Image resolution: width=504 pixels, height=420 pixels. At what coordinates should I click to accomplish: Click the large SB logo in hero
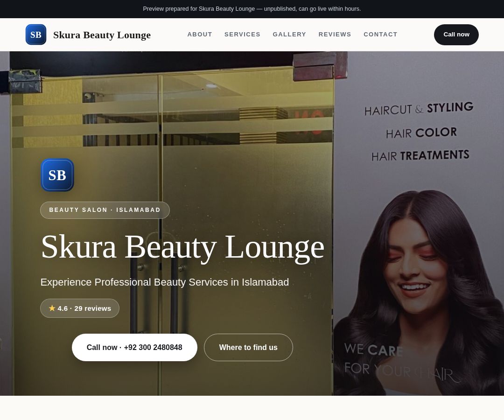57,175
